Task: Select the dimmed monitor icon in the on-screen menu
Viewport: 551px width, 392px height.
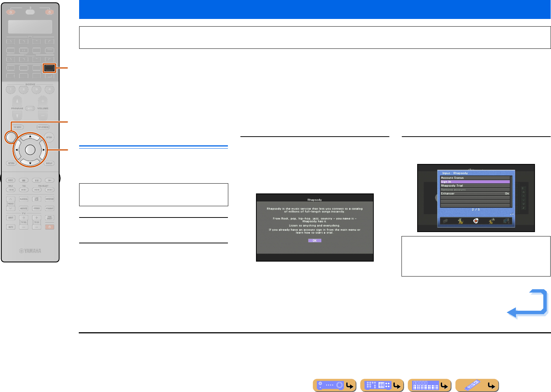Action: 506,221
